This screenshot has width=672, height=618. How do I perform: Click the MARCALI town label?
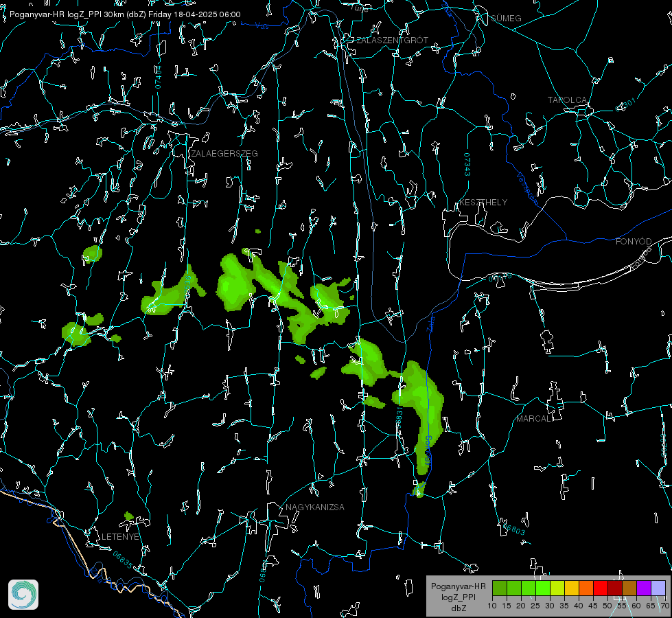coord(534,419)
